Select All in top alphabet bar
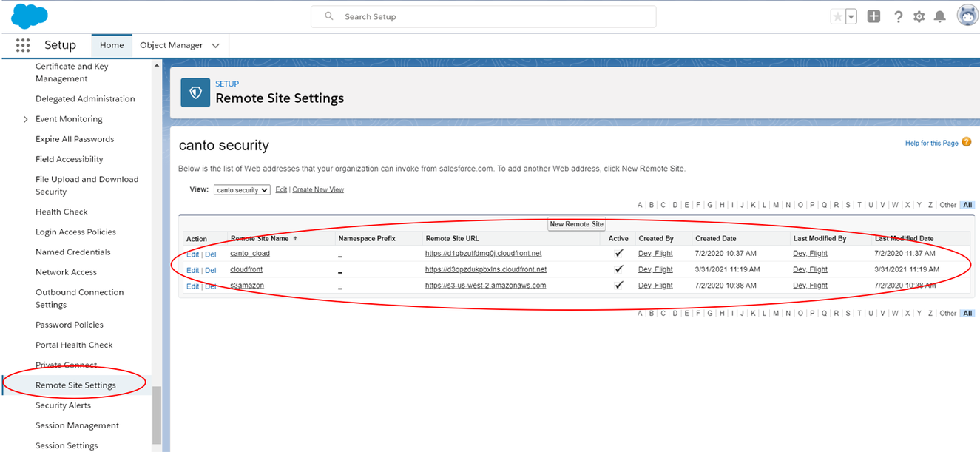 967,205
